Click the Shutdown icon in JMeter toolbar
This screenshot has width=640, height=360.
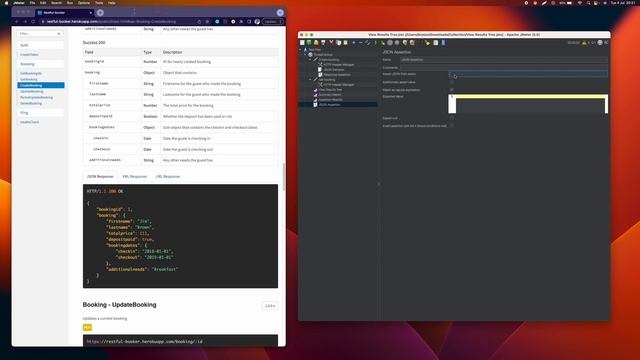tap(397, 42)
